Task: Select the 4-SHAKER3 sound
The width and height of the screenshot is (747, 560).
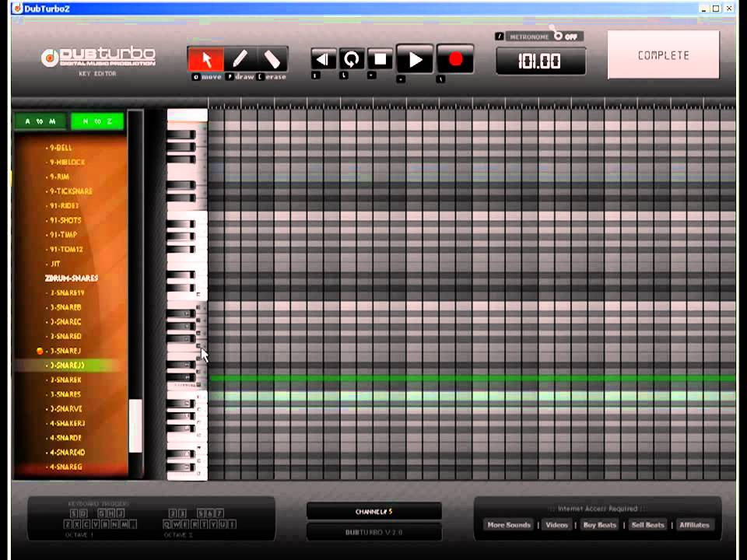Action: [x=67, y=423]
